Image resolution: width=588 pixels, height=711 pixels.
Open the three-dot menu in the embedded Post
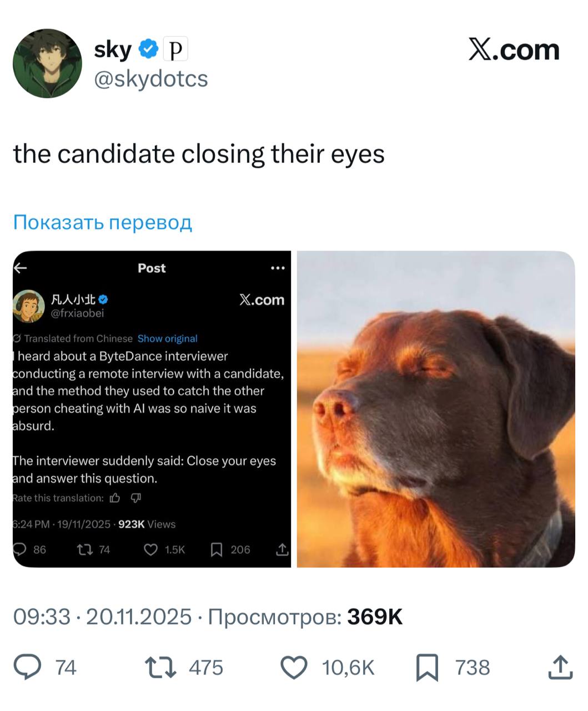click(278, 268)
